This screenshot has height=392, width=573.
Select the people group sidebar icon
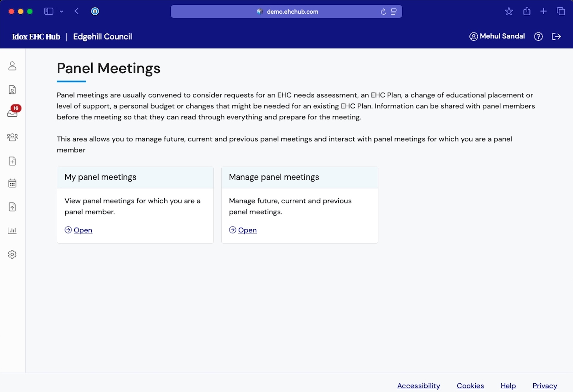pyautogui.click(x=12, y=137)
